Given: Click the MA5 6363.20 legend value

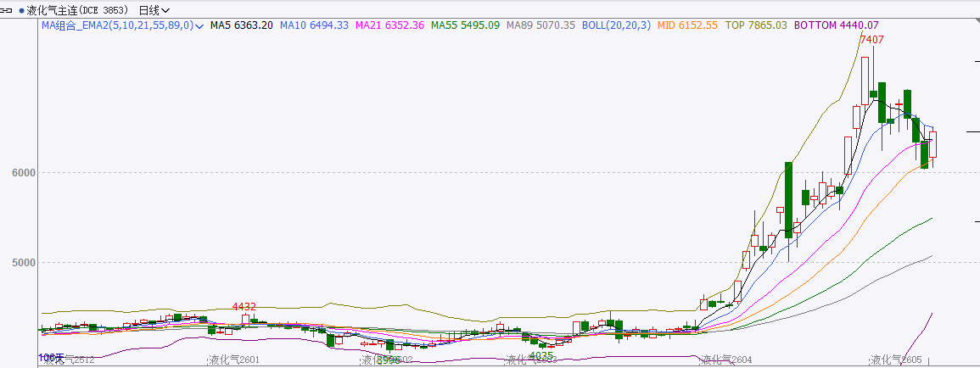Looking at the screenshot, I should coord(242,25).
